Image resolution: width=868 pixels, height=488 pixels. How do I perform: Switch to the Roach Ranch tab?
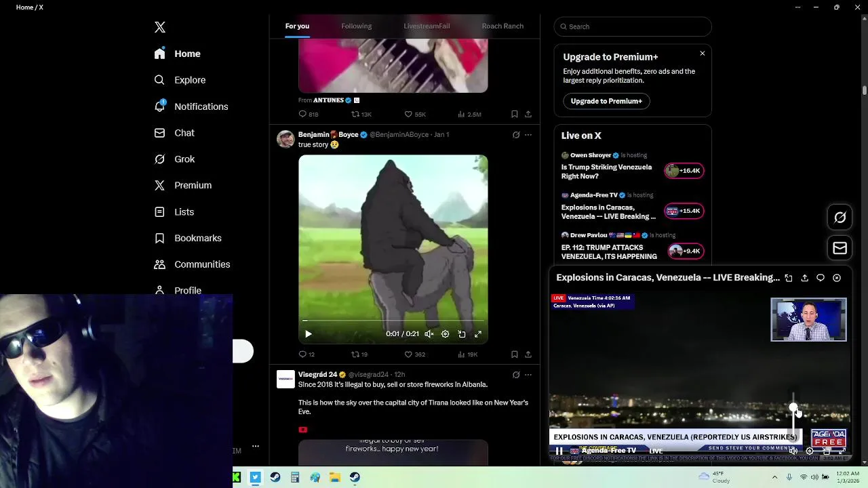(502, 26)
